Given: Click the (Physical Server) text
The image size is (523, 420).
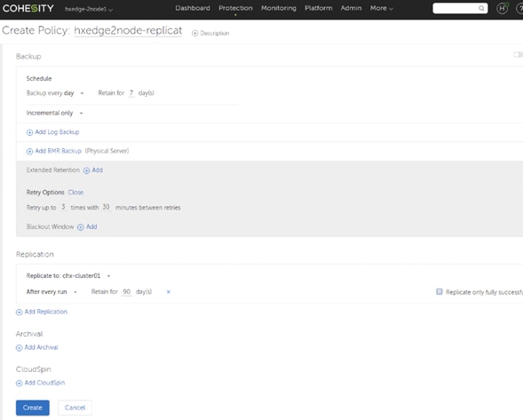Looking at the screenshot, I should point(107,151).
